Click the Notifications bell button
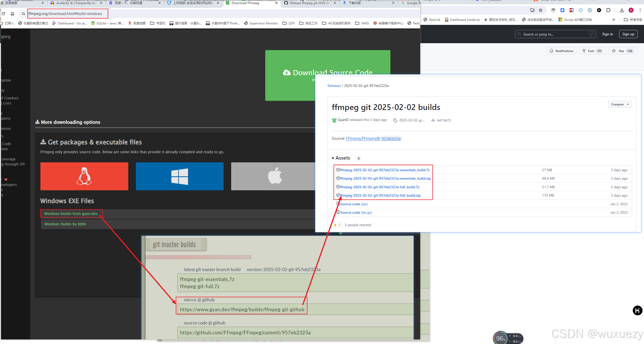 click(561, 51)
